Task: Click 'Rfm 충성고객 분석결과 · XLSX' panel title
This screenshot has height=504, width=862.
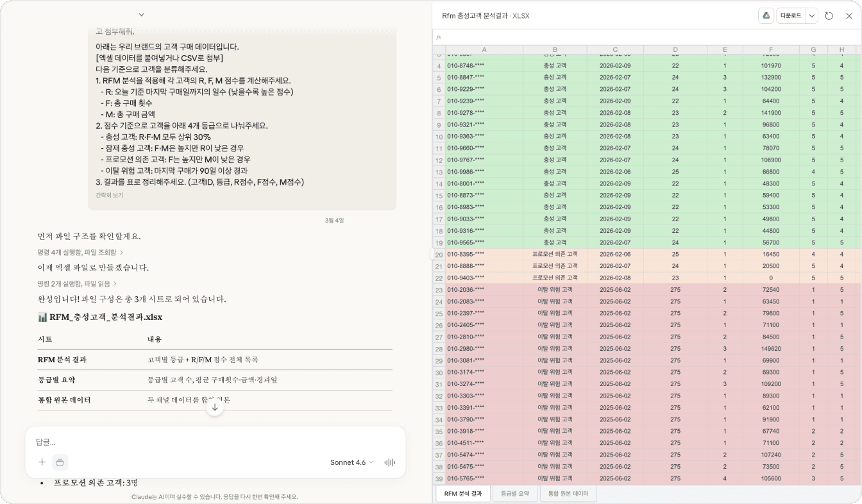Action: click(x=486, y=16)
